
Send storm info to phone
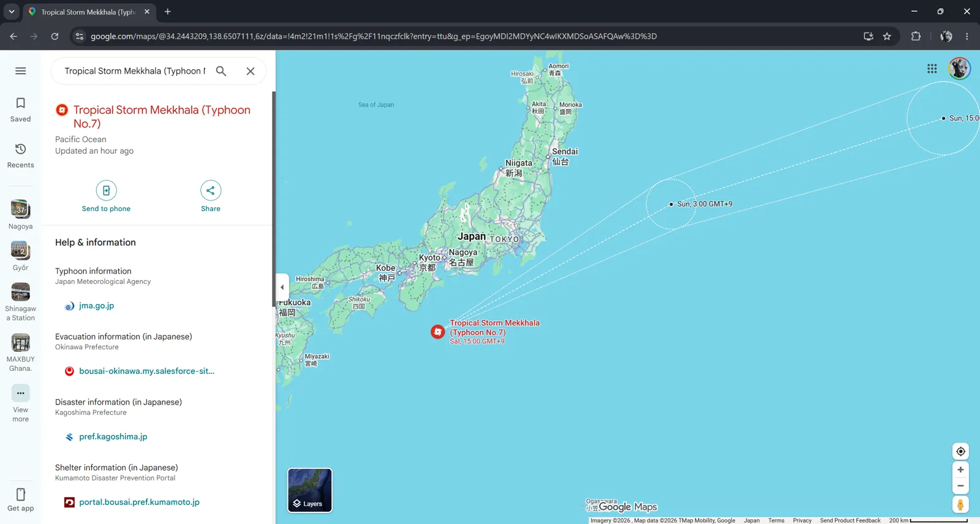click(106, 197)
